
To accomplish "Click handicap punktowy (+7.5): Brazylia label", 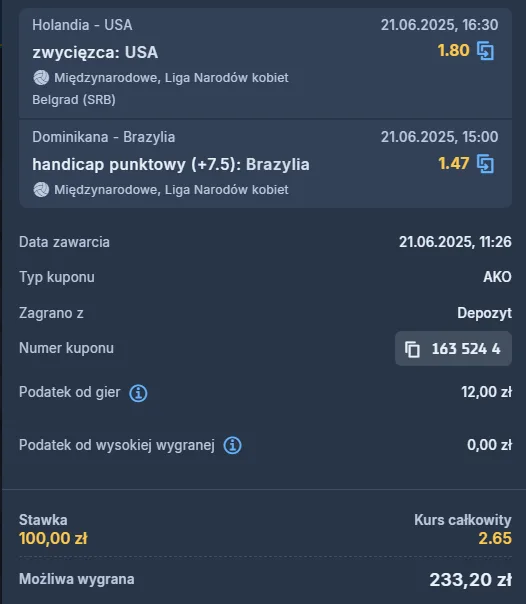I will pyautogui.click(x=171, y=164).
